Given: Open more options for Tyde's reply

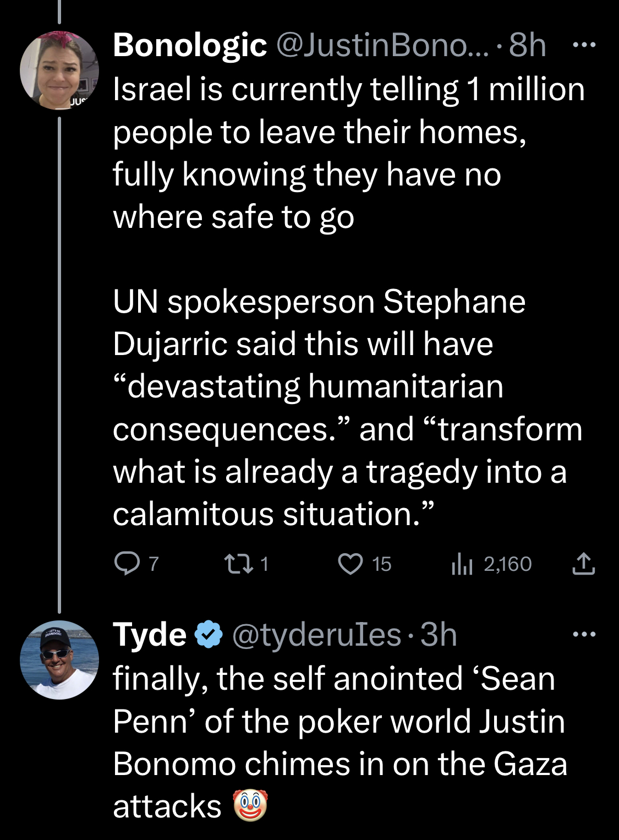Looking at the screenshot, I should coord(584,635).
